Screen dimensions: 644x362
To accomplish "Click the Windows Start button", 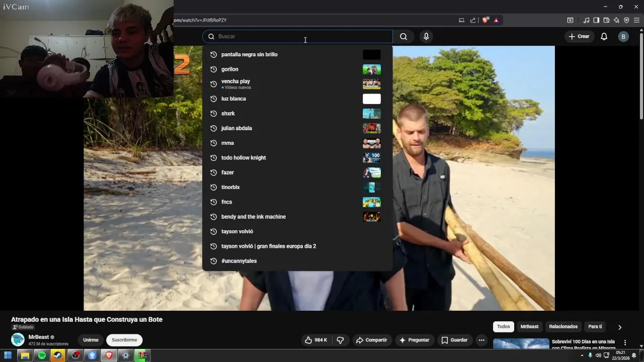I will click(x=8, y=355).
